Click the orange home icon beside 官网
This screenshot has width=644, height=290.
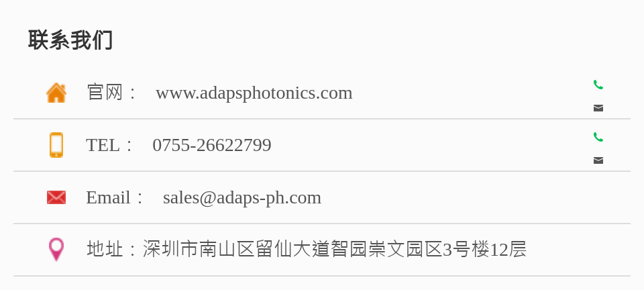coord(56,93)
